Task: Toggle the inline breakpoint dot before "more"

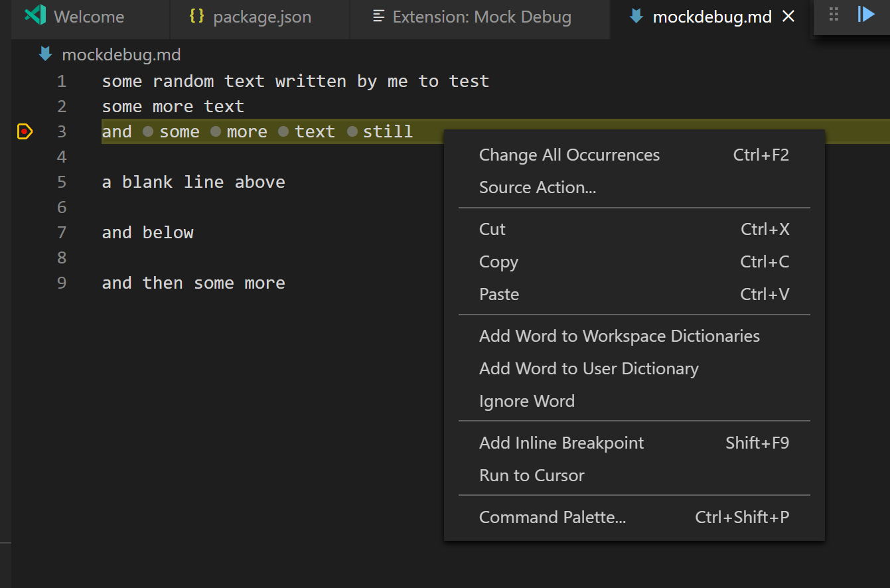Action: (x=215, y=131)
